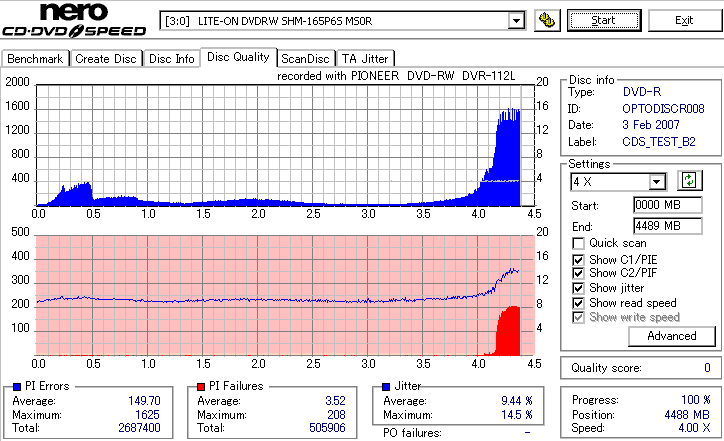Screen dimensions: 724x441
Task: Uncheck Show C1/PIE option
Action: coord(578,260)
